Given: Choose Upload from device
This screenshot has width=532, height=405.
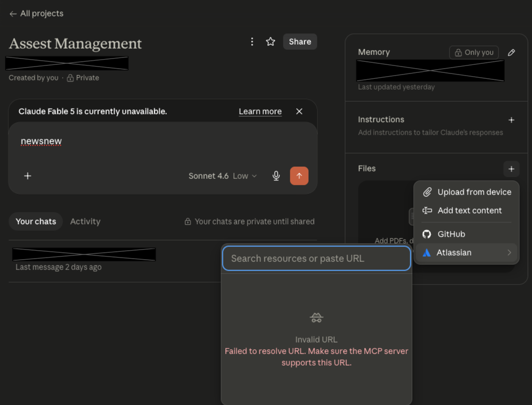Looking at the screenshot, I should point(466,192).
